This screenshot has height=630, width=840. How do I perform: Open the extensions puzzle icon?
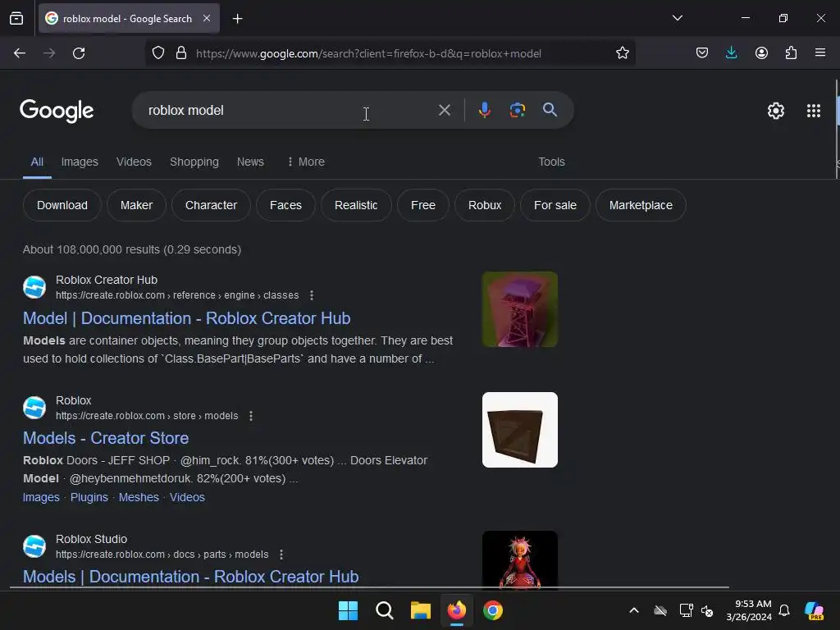791,53
